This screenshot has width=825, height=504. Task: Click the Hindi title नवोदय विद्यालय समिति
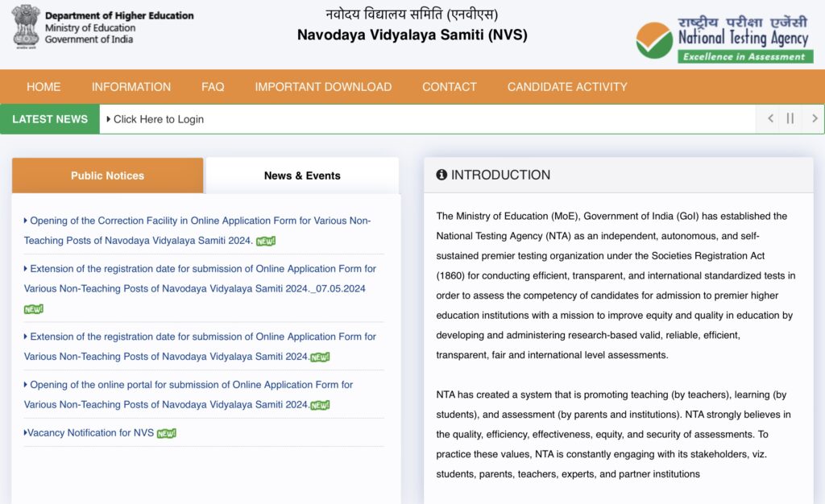[412, 14]
